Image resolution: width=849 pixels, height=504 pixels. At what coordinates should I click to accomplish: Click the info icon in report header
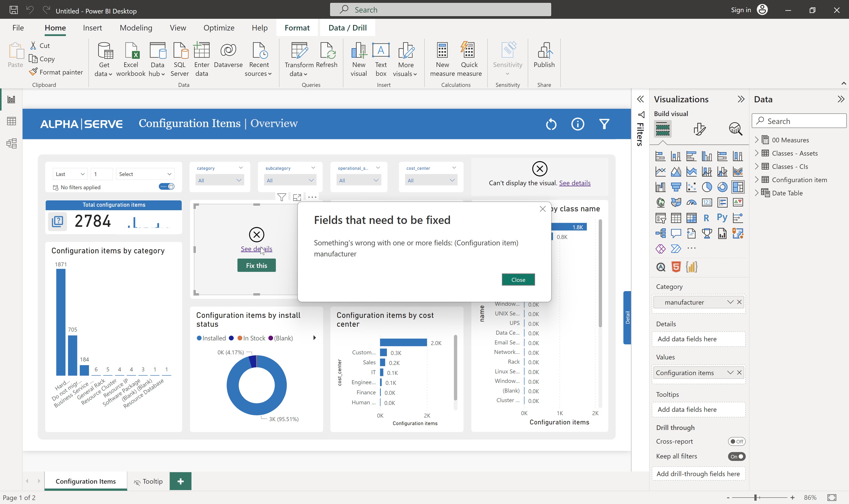(x=577, y=124)
